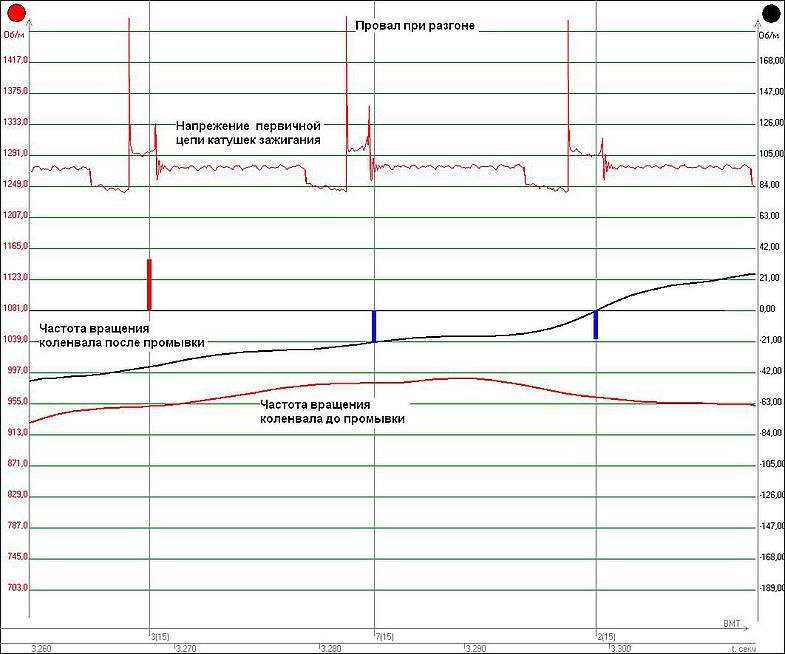Click the 3.280 time axis tick
Screen dimensions: 785x654
click(332, 648)
